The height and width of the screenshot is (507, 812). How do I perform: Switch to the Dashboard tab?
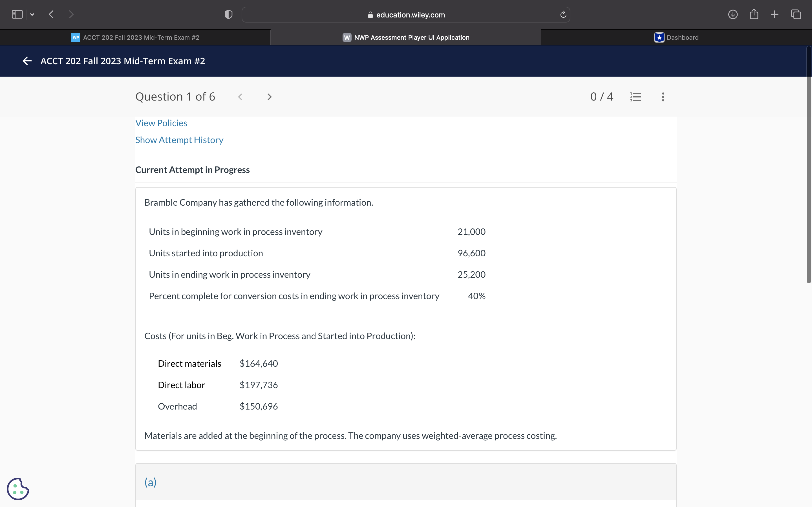[676, 37]
